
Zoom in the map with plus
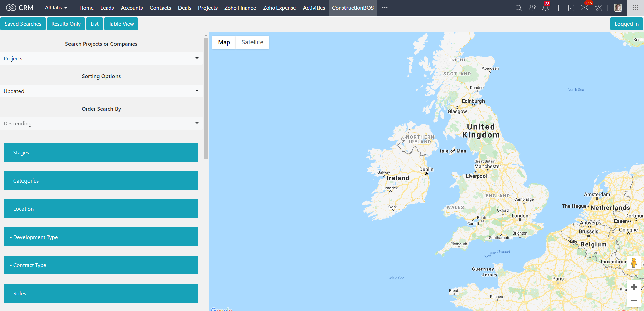click(x=634, y=287)
